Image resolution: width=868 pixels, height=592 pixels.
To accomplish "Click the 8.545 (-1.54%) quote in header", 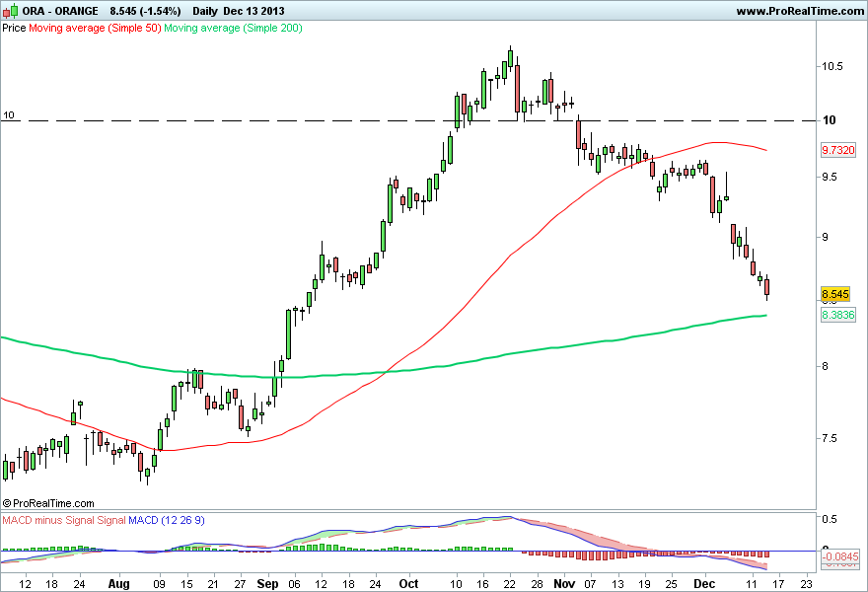I will click(x=145, y=11).
